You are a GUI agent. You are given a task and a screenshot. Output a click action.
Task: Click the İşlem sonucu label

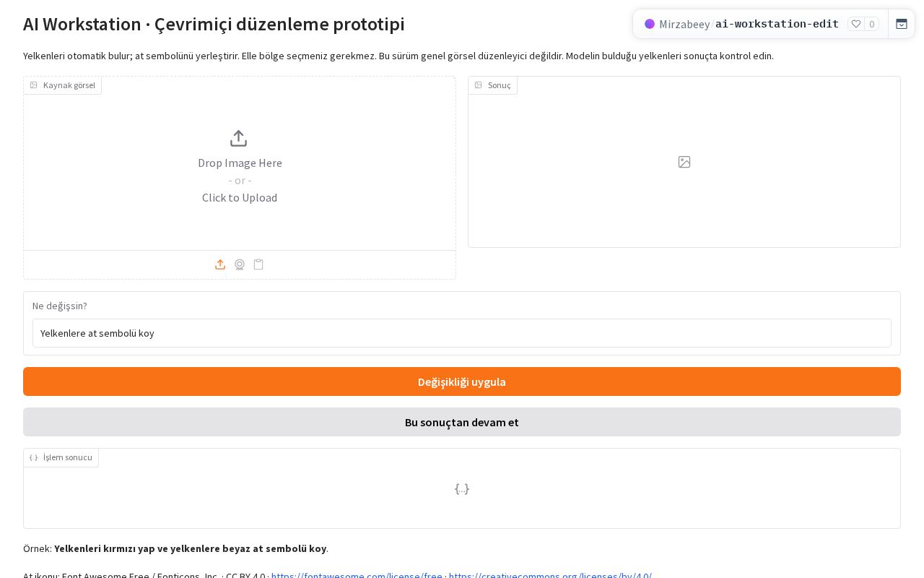(61, 457)
